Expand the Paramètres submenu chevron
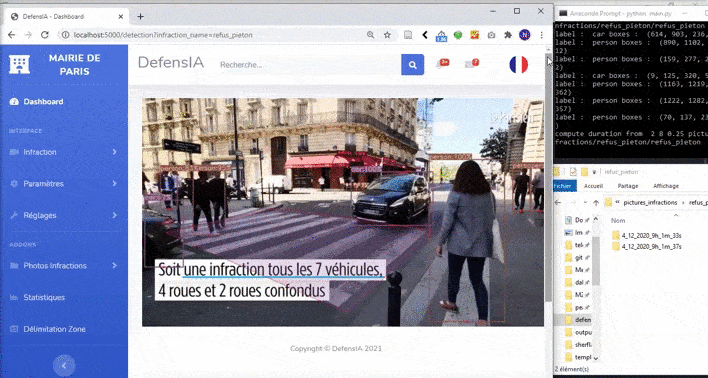Screen dimensions: 708x378 point(115,184)
